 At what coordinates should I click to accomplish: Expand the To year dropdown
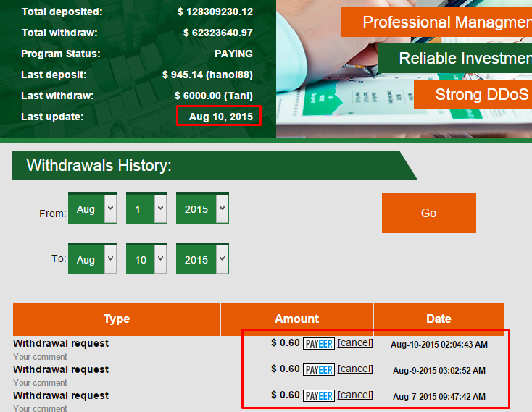[202, 260]
